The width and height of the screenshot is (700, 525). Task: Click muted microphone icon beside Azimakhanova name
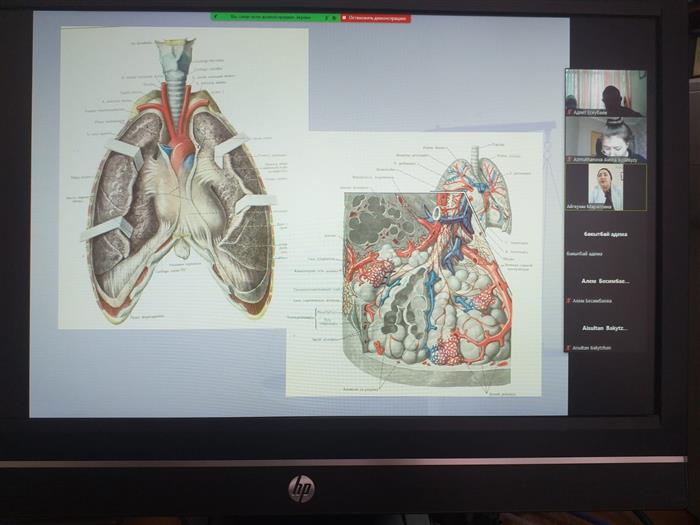pyautogui.click(x=569, y=158)
